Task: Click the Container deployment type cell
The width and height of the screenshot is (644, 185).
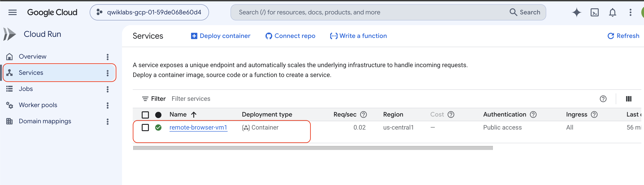Action: [x=260, y=128]
